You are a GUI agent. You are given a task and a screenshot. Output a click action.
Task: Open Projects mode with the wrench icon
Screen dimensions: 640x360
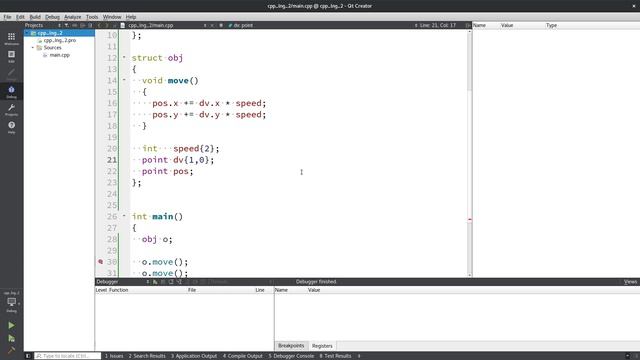click(x=11, y=109)
